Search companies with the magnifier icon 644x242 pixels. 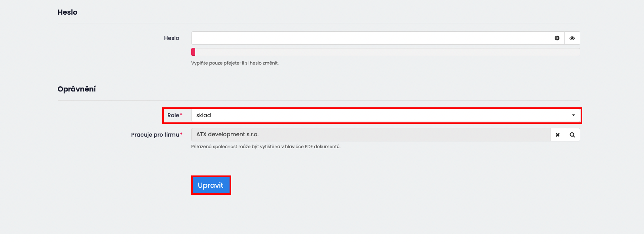click(572, 135)
